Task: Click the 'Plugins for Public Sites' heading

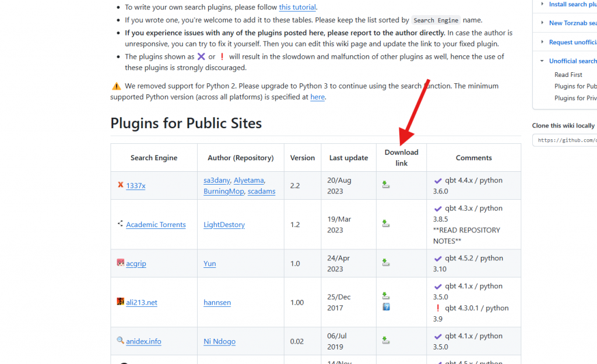Action: tap(186, 123)
